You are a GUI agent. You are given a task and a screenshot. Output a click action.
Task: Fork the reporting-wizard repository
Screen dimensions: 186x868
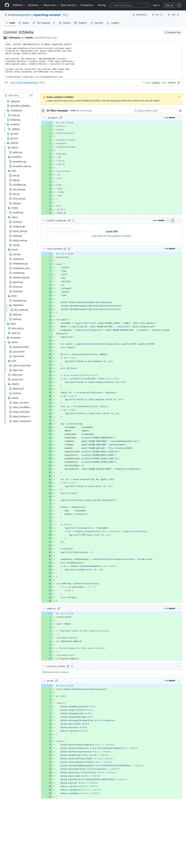pyautogui.click(x=157, y=15)
